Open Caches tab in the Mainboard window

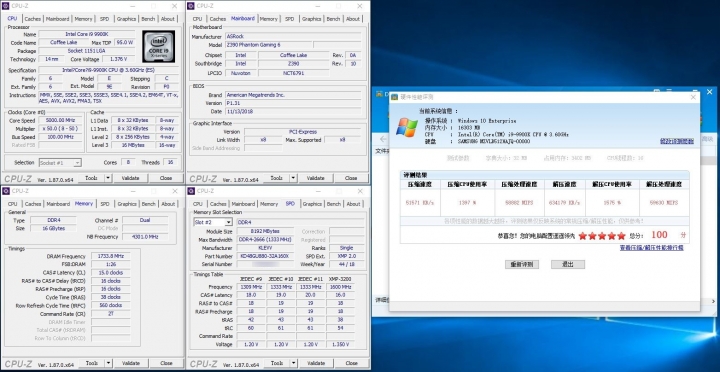(x=218, y=19)
